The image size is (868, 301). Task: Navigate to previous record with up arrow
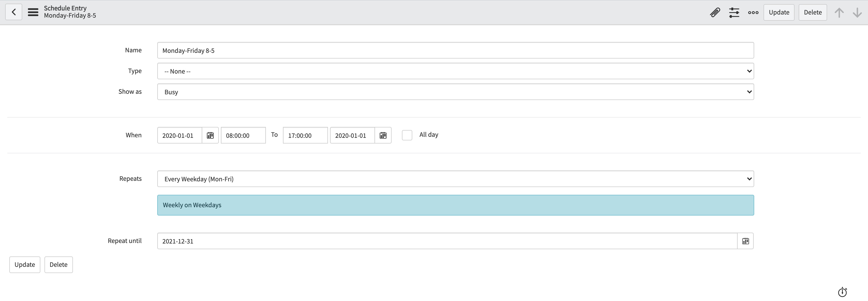[x=839, y=12]
